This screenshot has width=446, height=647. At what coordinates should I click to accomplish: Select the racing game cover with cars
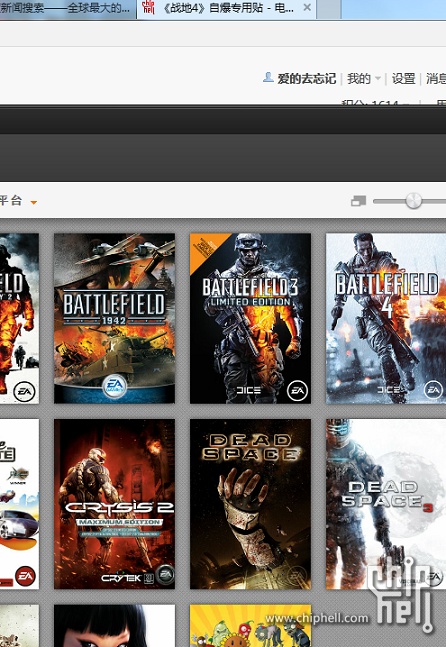click(x=19, y=504)
